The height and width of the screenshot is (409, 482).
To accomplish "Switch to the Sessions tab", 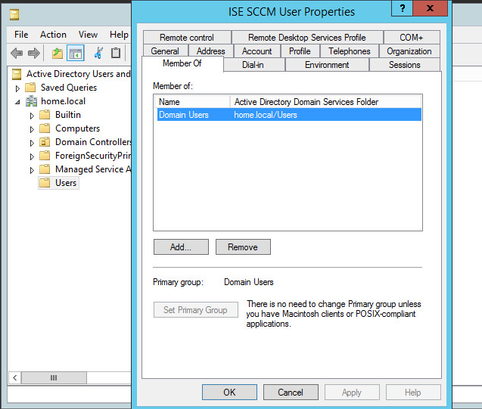I will [x=405, y=65].
